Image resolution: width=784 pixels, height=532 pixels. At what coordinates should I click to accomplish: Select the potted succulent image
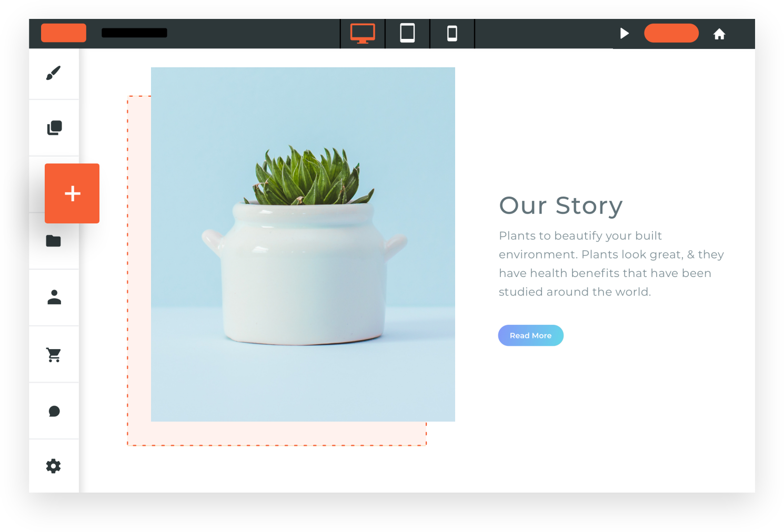tap(303, 244)
